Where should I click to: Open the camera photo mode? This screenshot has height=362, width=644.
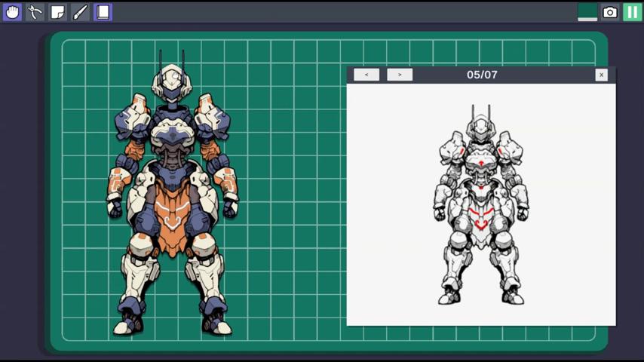(x=610, y=12)
